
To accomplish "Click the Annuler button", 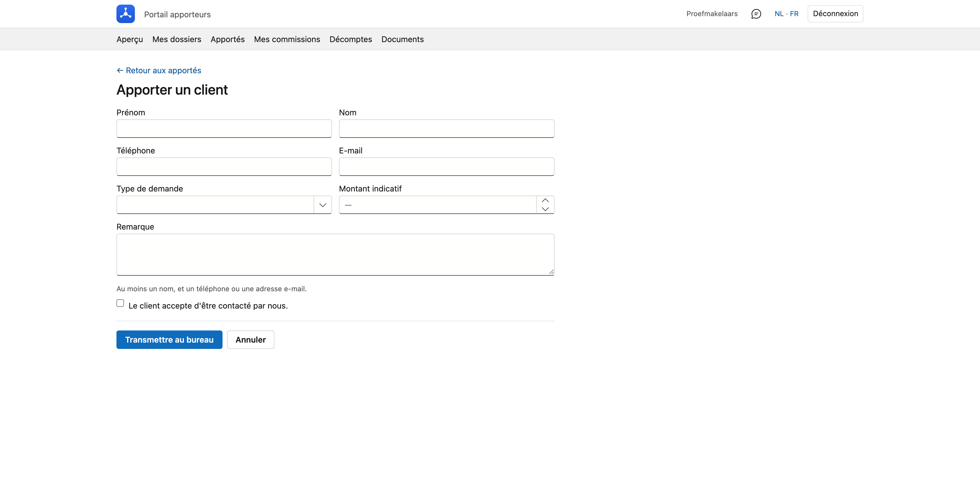I will 251,339.
